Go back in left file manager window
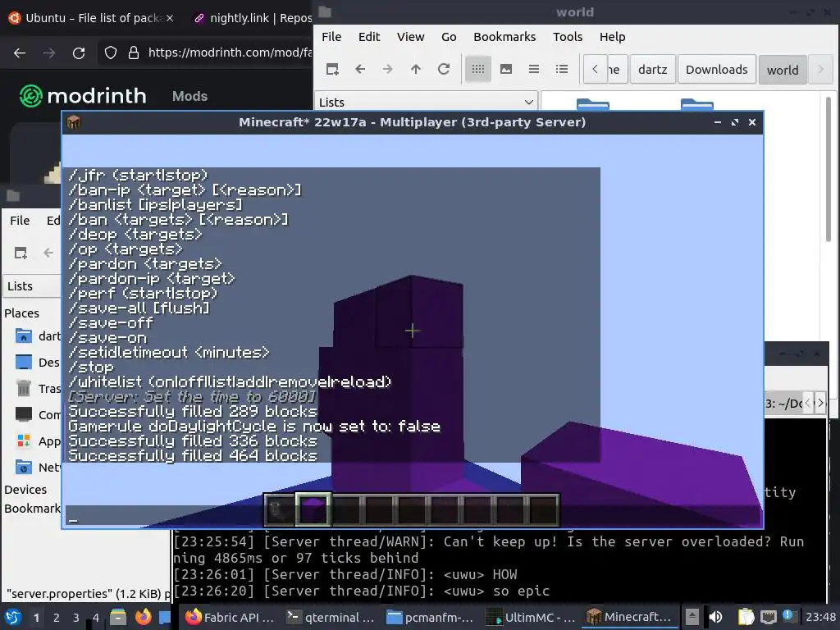The height and width of the screenshot is (630, 840). coord(48,253)
